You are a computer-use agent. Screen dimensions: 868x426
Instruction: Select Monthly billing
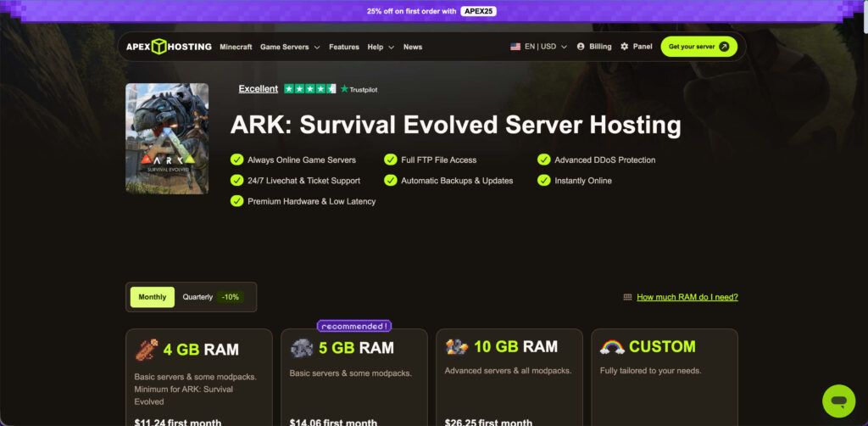(x=153, y=297)
